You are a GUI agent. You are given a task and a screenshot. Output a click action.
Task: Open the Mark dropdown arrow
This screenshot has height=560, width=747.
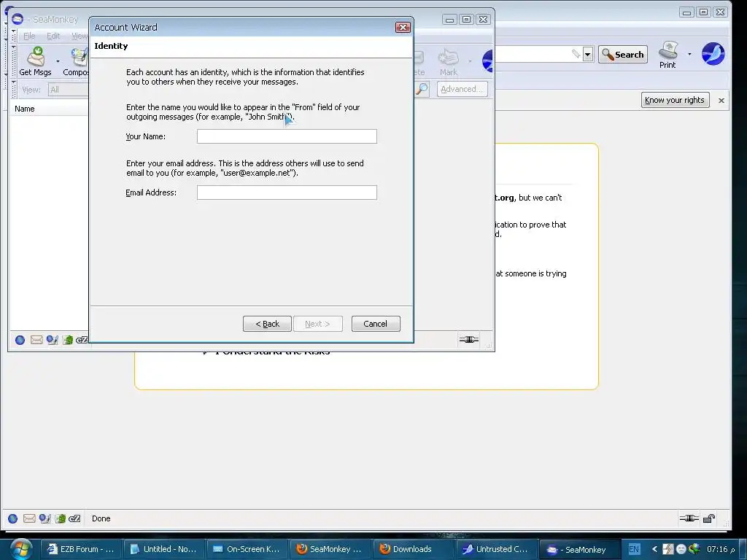470,61
